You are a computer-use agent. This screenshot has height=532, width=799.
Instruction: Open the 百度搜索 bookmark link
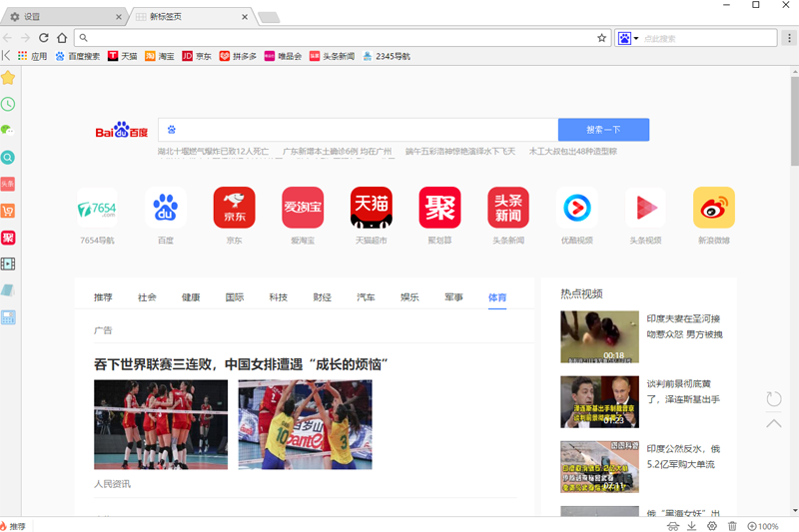tap(78, 57)
